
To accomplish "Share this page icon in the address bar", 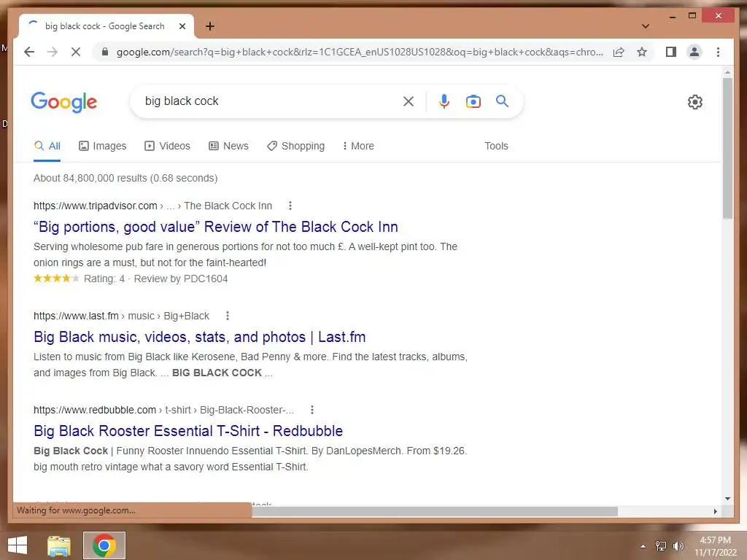I will click(x=619, y=52).
